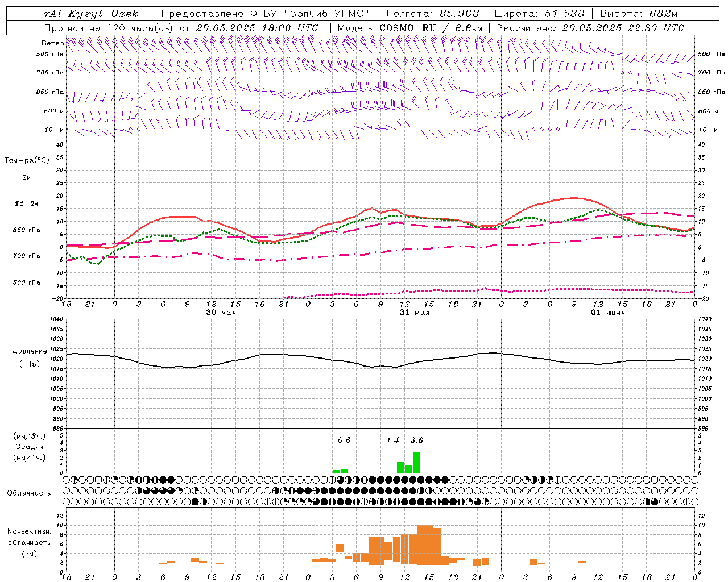
Task: Click the Ветер wind panel label
Action: [x=53, y=43]
